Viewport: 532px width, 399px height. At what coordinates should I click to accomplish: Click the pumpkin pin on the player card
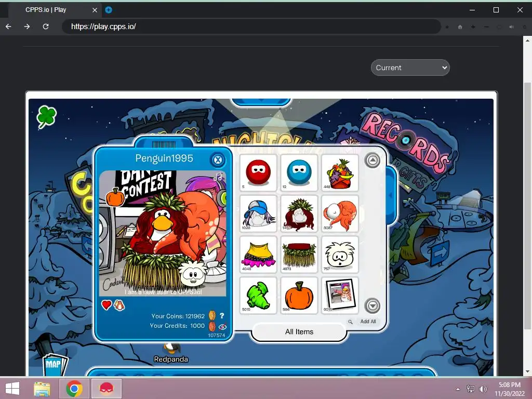click(x=115, y=197)
